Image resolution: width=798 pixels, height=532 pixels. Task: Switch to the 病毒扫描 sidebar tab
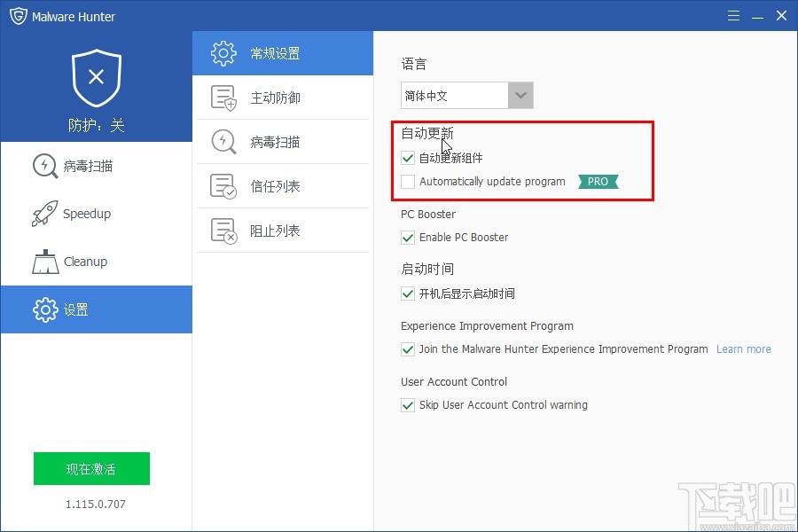coord(71,166)
